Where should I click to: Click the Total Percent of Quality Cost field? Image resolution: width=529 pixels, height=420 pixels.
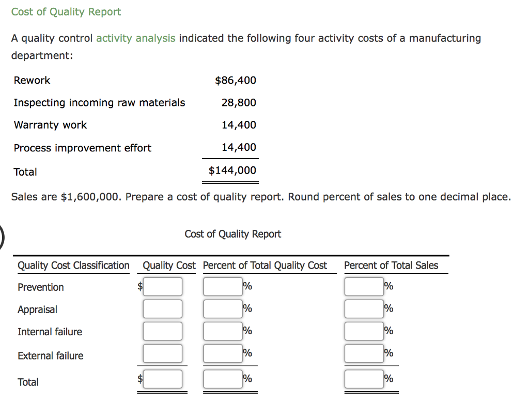223,379
